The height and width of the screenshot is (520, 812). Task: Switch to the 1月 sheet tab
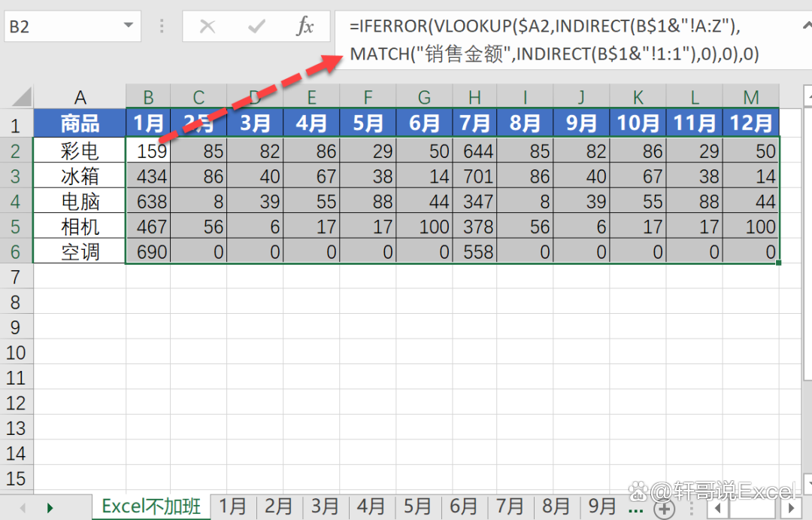point(232,506)
